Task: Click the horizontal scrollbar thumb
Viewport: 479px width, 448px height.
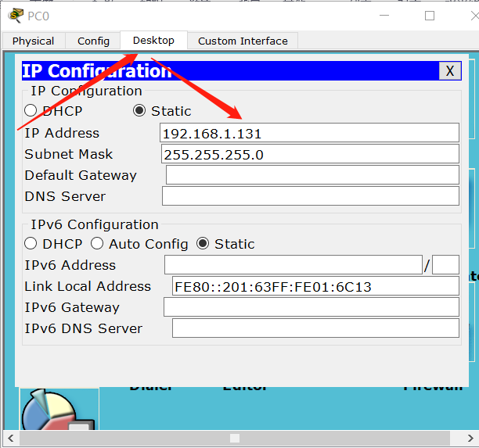Action: 235,439
